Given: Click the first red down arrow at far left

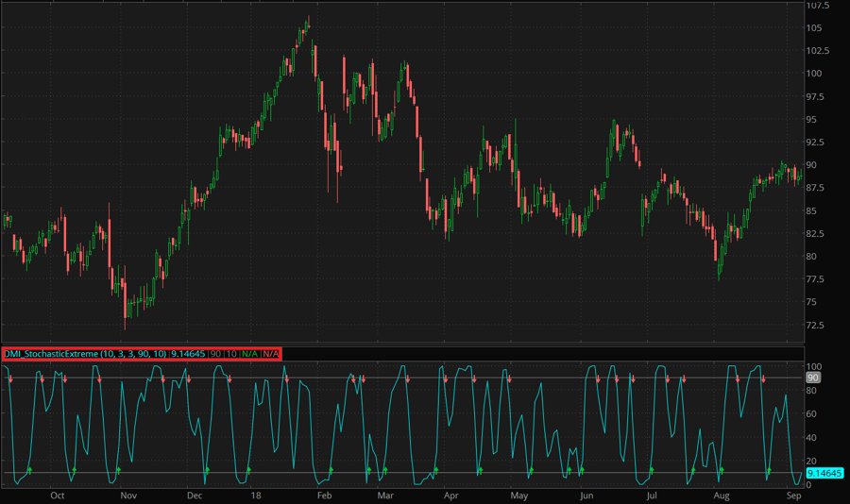Looking at the screenshot, I should 10,378.
